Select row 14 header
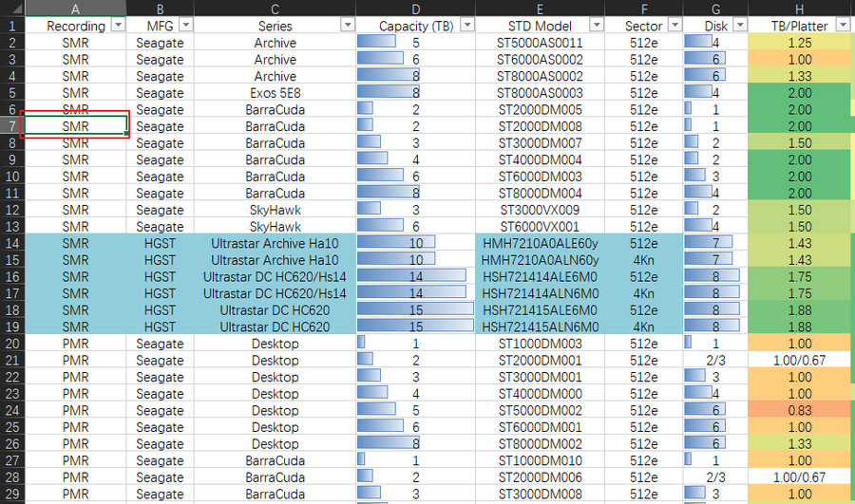855x504 pixels. point(12,243)
